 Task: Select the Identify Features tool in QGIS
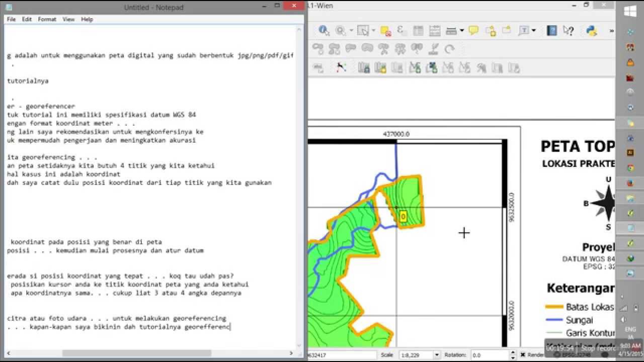point(324,31)
